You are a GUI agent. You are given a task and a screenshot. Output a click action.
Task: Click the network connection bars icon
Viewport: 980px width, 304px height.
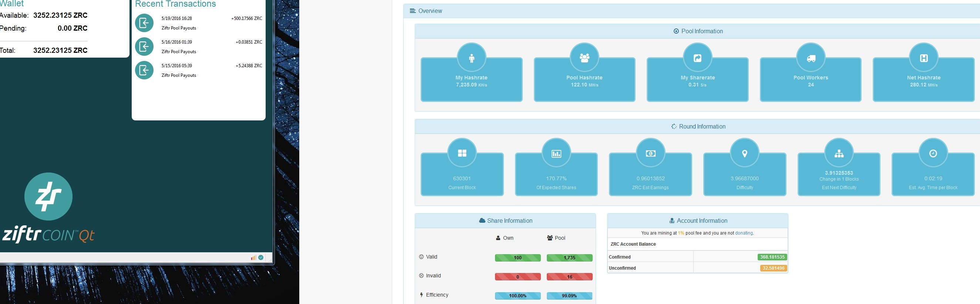click(253, 257)
